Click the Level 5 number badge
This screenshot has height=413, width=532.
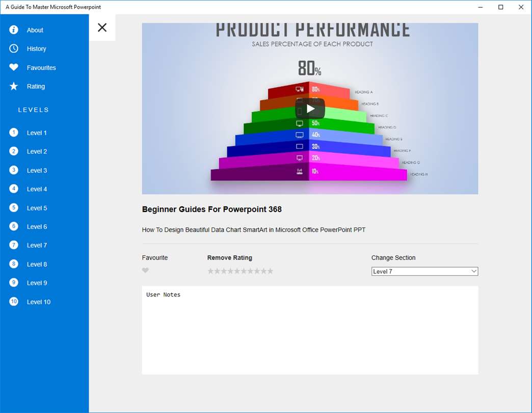pyautogui.click(x=14, y=208)
